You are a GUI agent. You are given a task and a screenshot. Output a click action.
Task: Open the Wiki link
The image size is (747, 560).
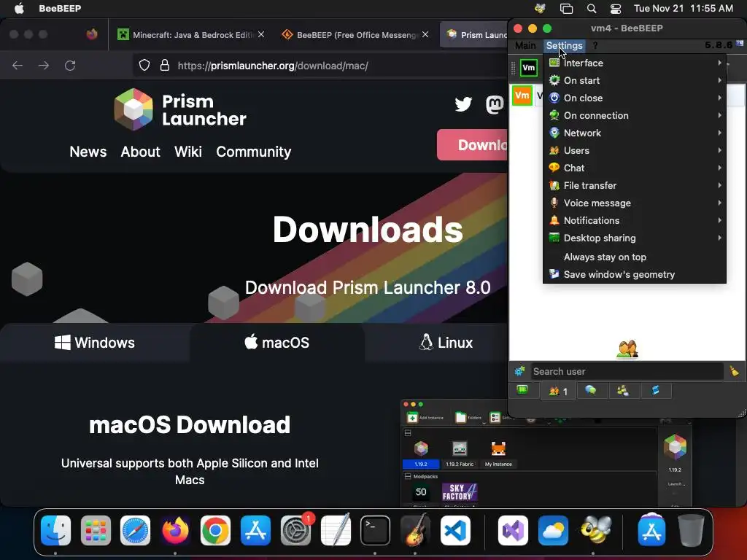pyautogui.click(x=188, y=152)
